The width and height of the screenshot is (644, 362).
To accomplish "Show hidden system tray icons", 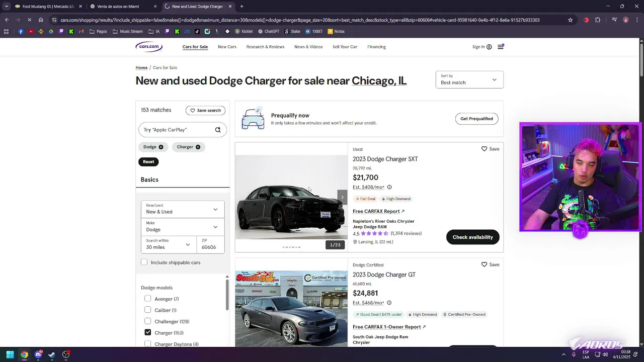I will point(563,354).
